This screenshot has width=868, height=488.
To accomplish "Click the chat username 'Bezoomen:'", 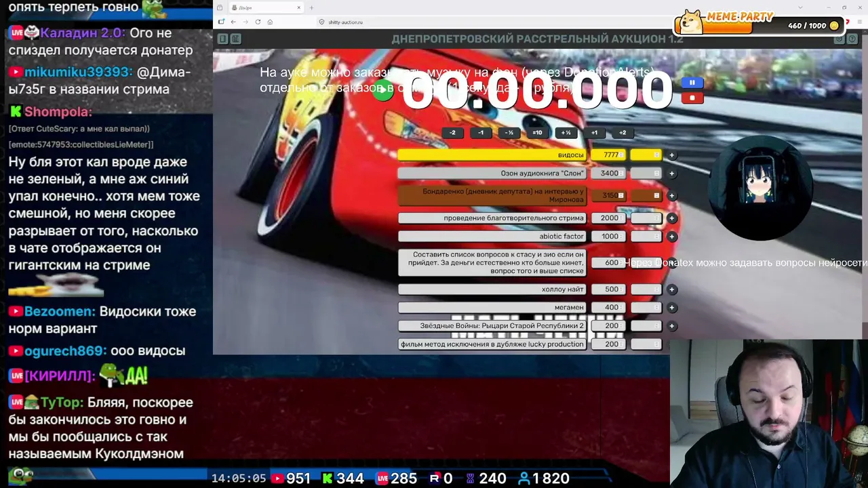I will [60, 312].
